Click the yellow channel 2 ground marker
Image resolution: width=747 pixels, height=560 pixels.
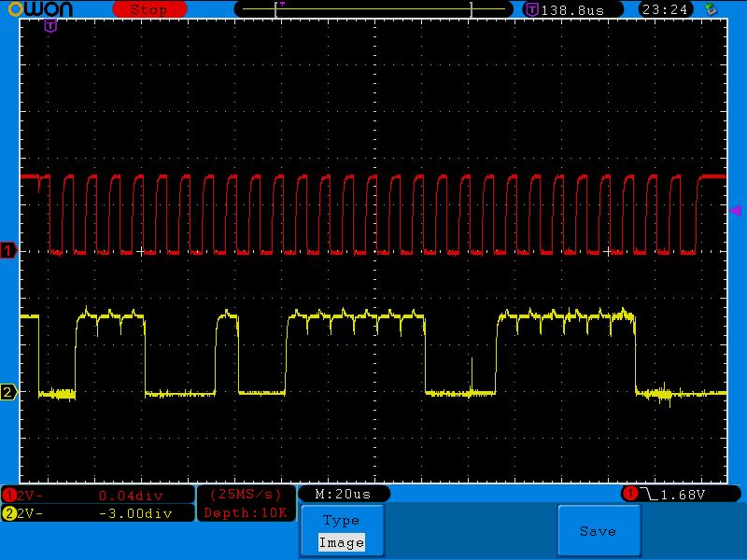[8, 392]
